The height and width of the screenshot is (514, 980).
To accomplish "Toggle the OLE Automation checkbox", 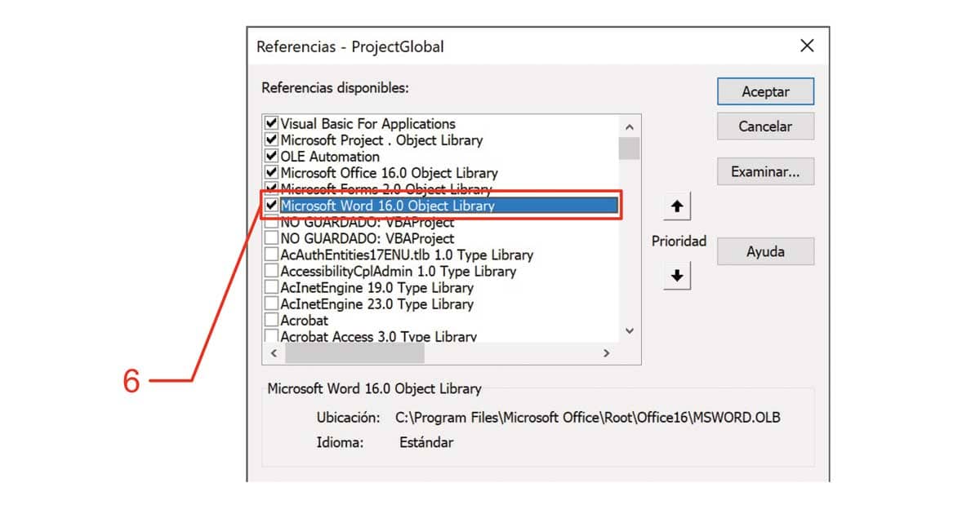I will coord(272,157).
